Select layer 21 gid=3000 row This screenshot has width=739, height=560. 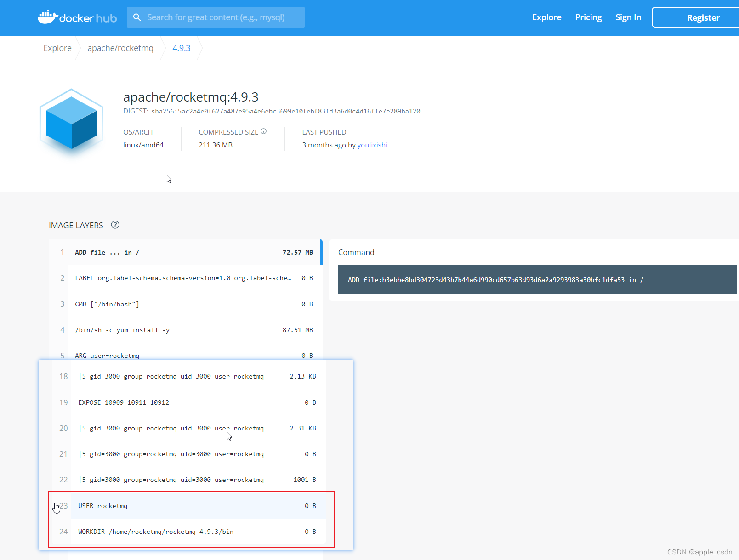(x=189, y=454)
